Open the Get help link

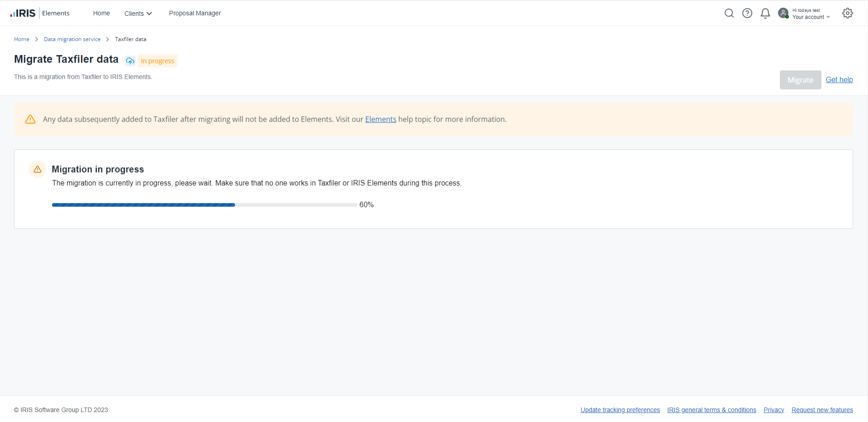[839, 80]
